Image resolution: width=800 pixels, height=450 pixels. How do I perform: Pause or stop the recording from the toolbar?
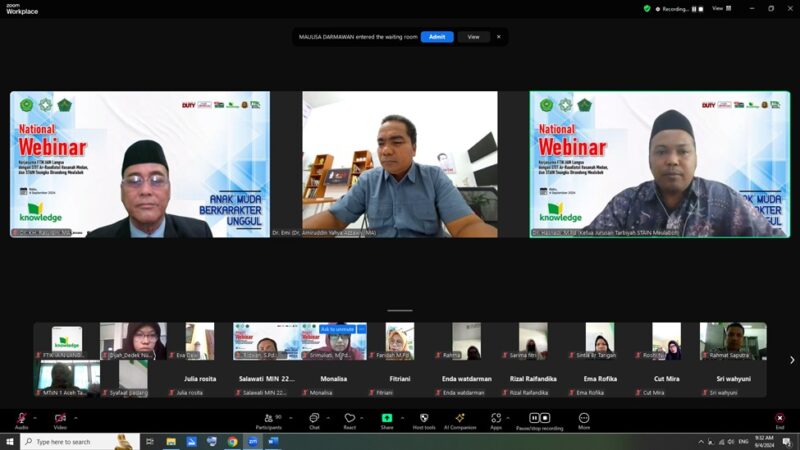(x=539, y=418)
